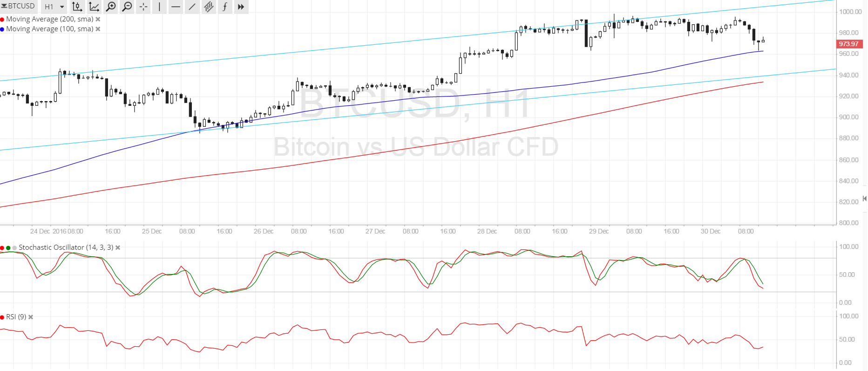
Task: Select the trend line drawing tool
Action: pyautogui.click(x=192, y=7)
